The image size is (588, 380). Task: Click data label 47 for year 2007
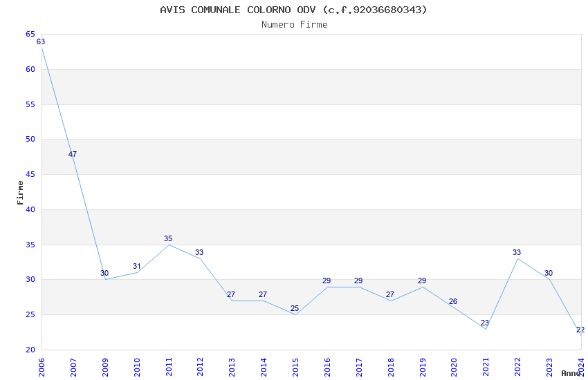pyautogui.click(x=73, y=154)
